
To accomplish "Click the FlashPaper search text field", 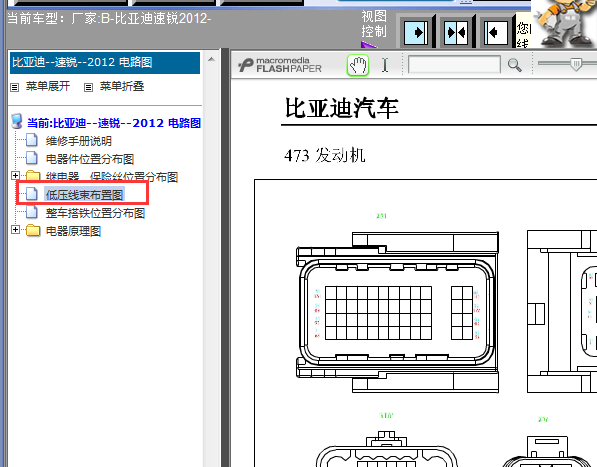I will point(454,64).
